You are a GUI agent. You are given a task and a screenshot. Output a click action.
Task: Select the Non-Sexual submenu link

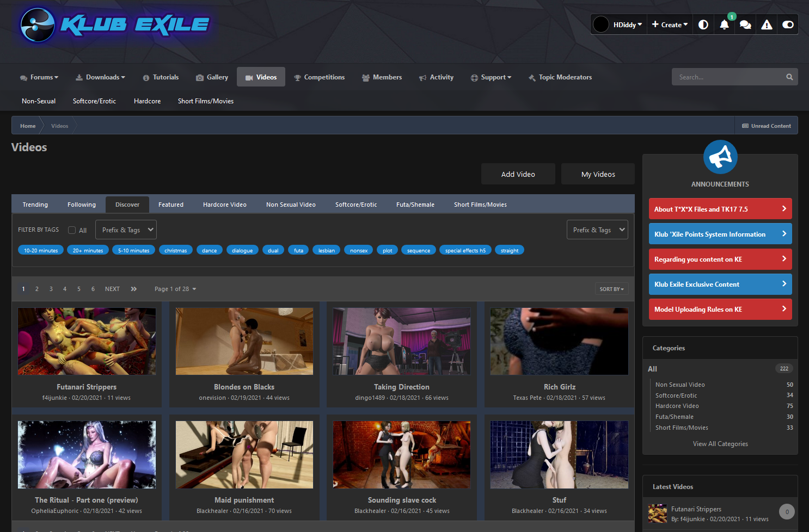pyautogui.click(x=39, y=101)
